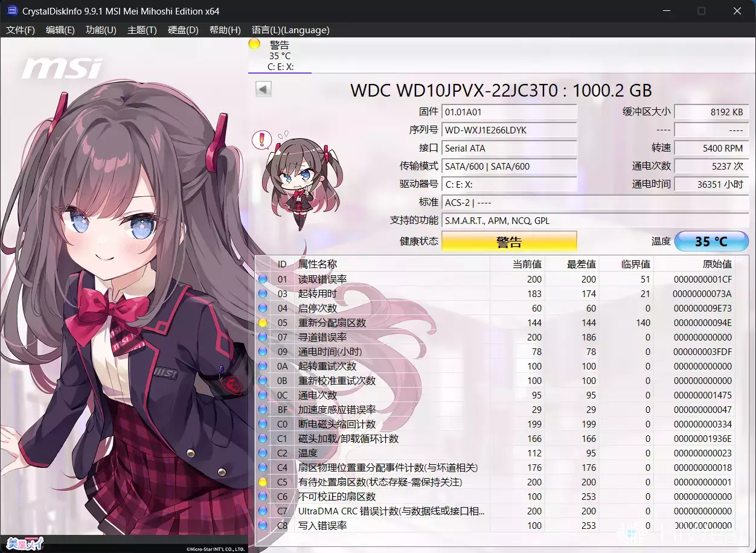Click raw value 00000001936E
The image size is (756, 553).
point(702,438)
